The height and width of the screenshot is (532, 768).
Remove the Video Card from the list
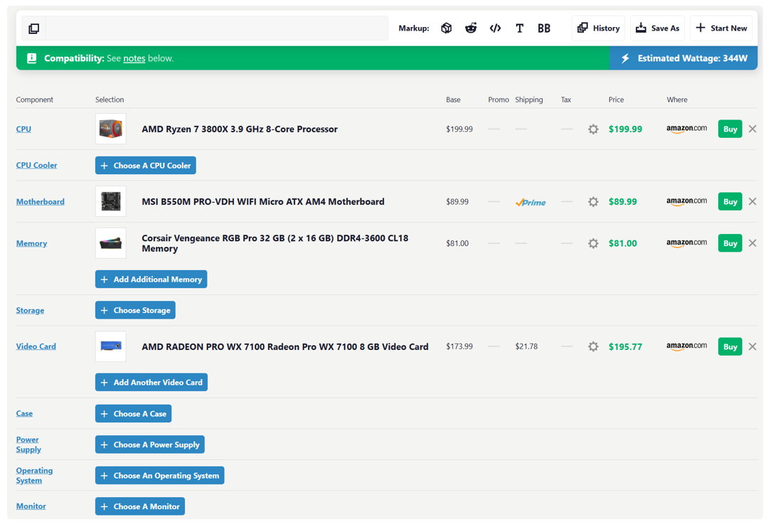pyautogui.click(x=753, y=346)
